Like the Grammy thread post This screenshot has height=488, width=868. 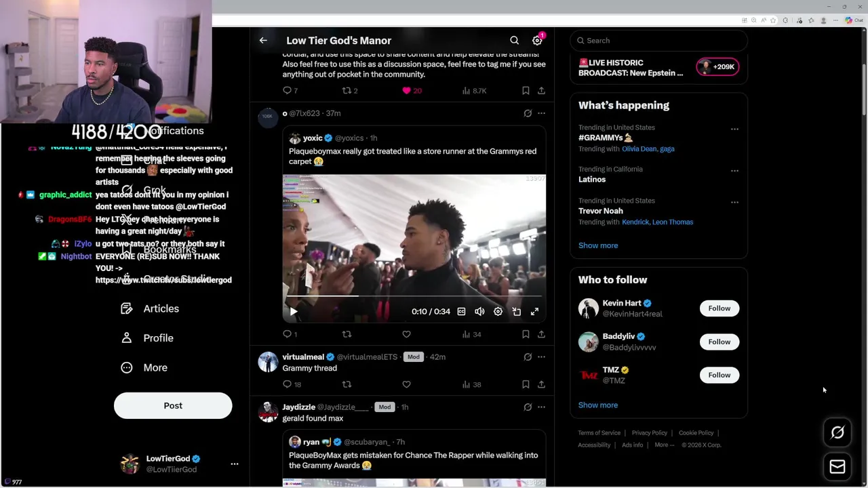pos(406,384)
